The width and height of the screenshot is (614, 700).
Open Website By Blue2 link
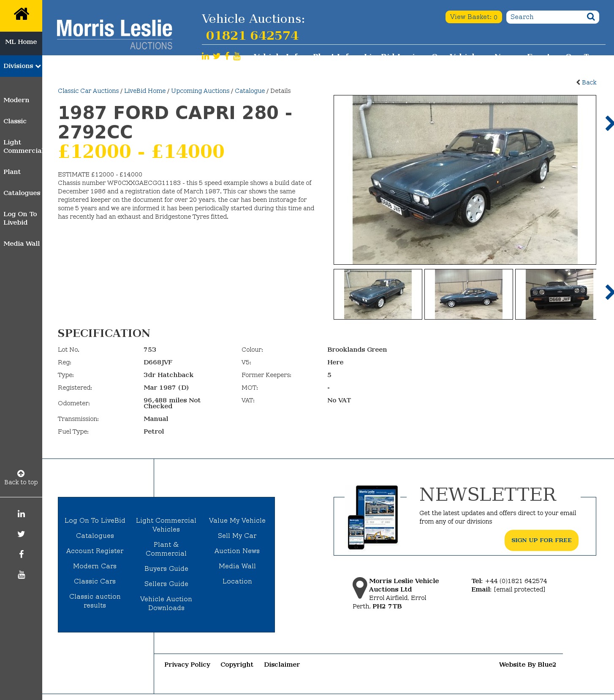pos(527,665)
